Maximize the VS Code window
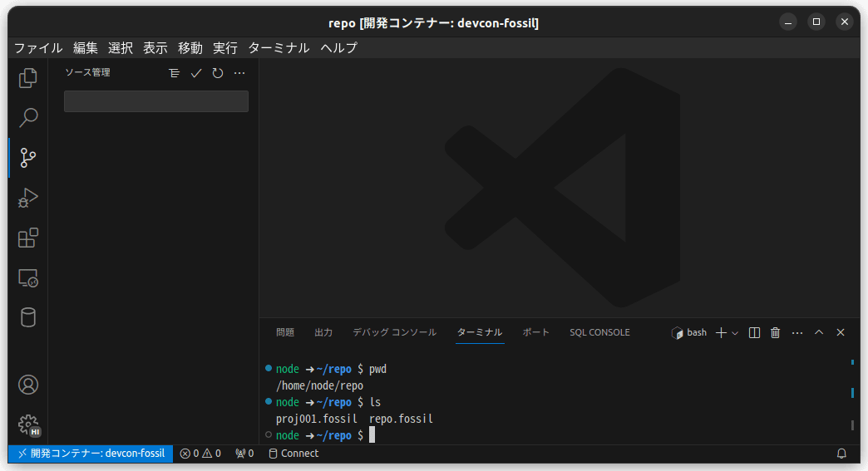Screen dimensions: 868x471 (x=816, y=22)
